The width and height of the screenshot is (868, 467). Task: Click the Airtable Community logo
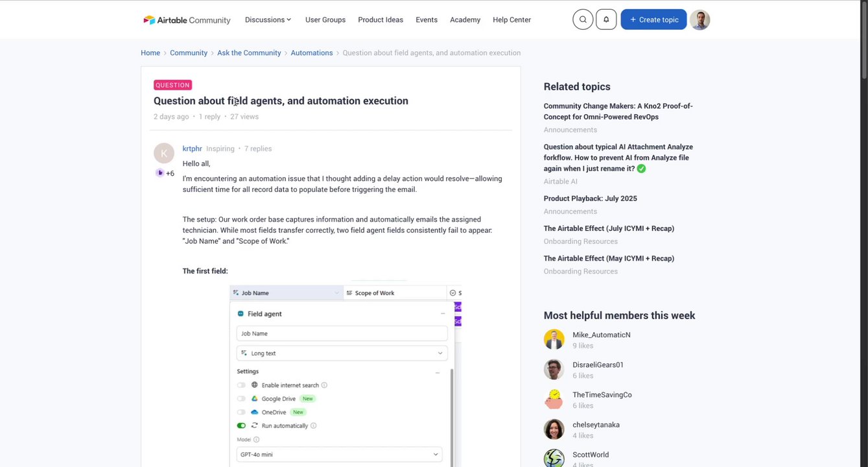pos(187,20)
